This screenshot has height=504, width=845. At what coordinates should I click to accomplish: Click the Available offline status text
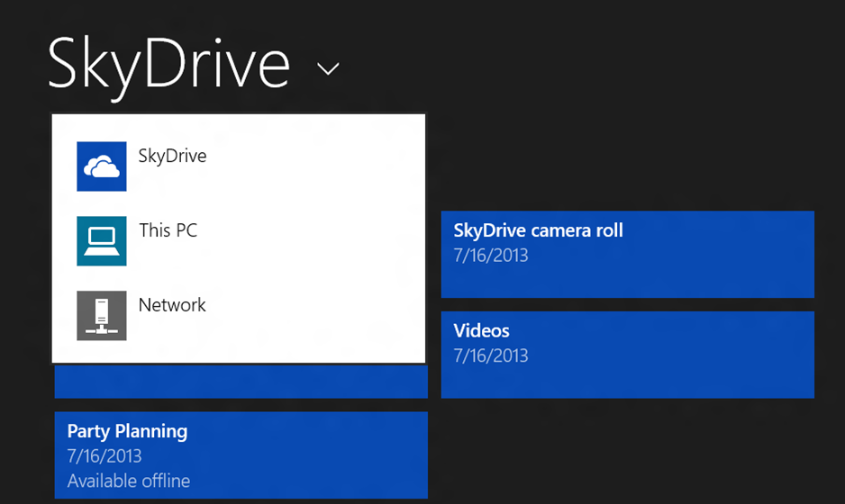pos(129,481)
